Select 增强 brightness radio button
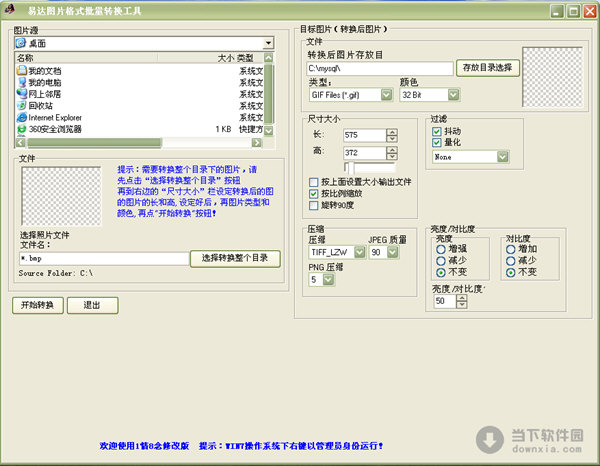Viewport: 600px width, 466px height. (441, 248)
